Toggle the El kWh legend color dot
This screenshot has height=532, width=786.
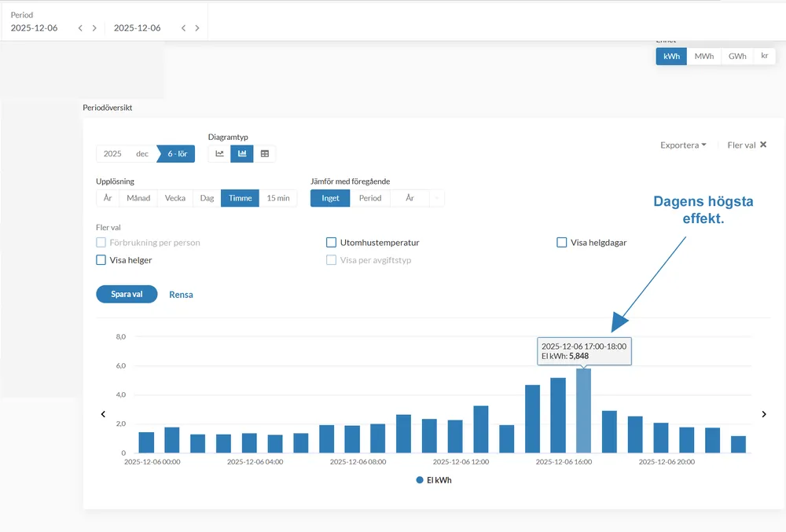[420, 480]
